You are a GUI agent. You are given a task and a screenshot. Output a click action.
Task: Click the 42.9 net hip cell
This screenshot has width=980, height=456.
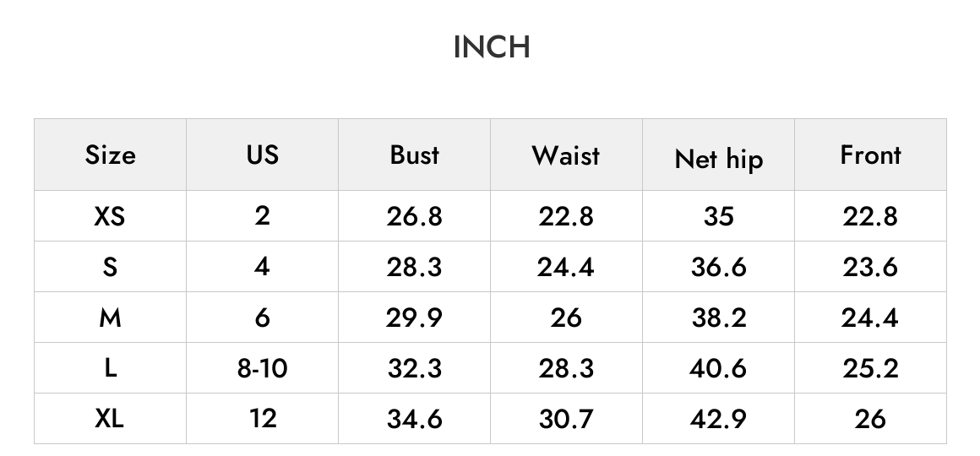pyautogui.click(x=719, y=419)
